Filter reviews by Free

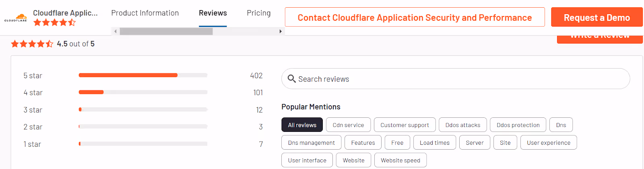[397, 143]
